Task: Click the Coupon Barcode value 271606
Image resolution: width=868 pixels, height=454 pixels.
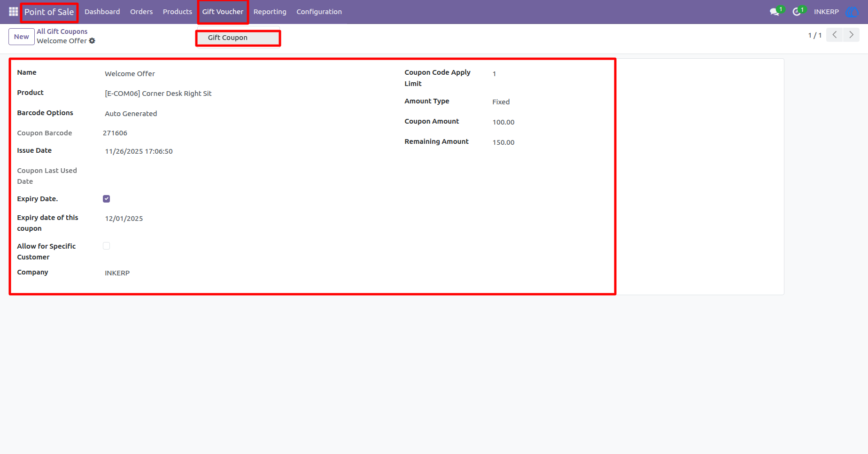Action: click(115, 133)
